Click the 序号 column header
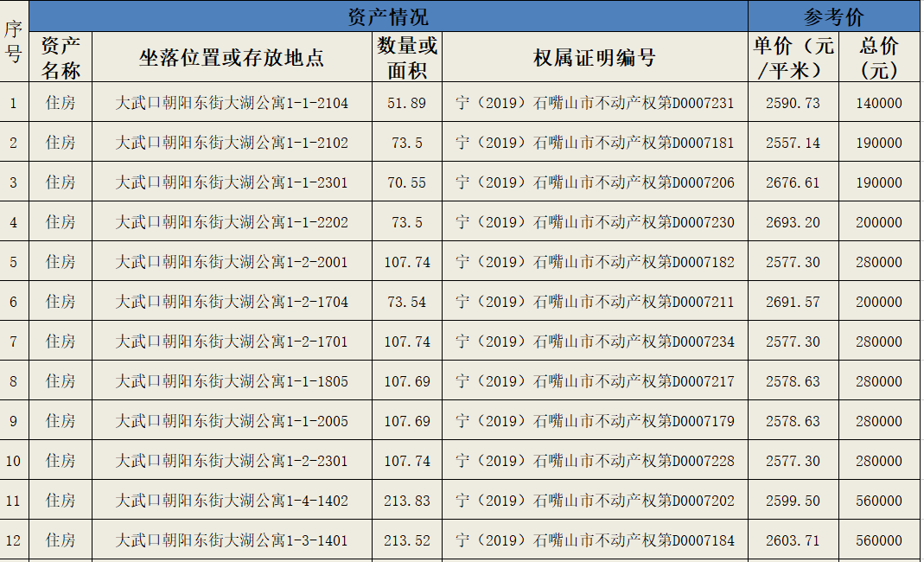The width and height of the screenshot is (924, 562). 14,42
